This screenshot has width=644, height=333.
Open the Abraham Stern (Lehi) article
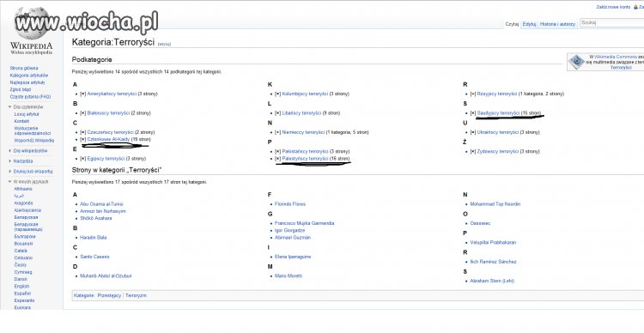[x=492, y=282]
